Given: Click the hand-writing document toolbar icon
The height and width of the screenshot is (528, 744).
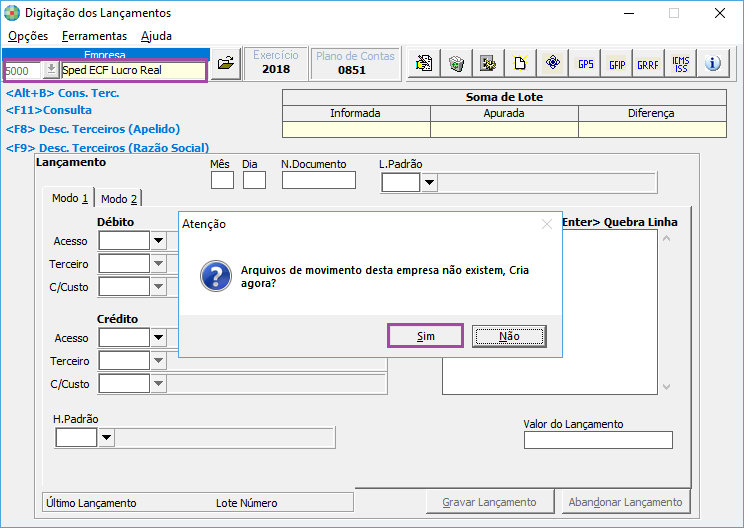Looking at the screenshot, I should click(424, 63).
